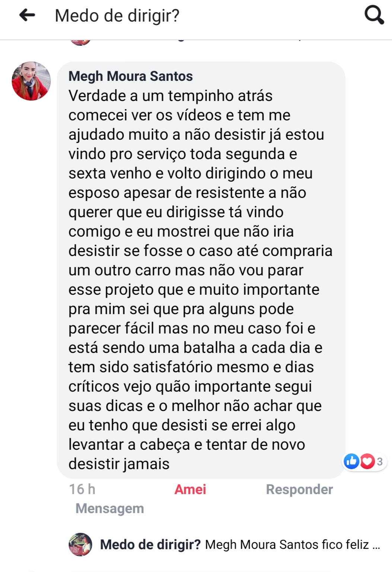
Task: Tap the red heart reaction icon
Action: 367,461
